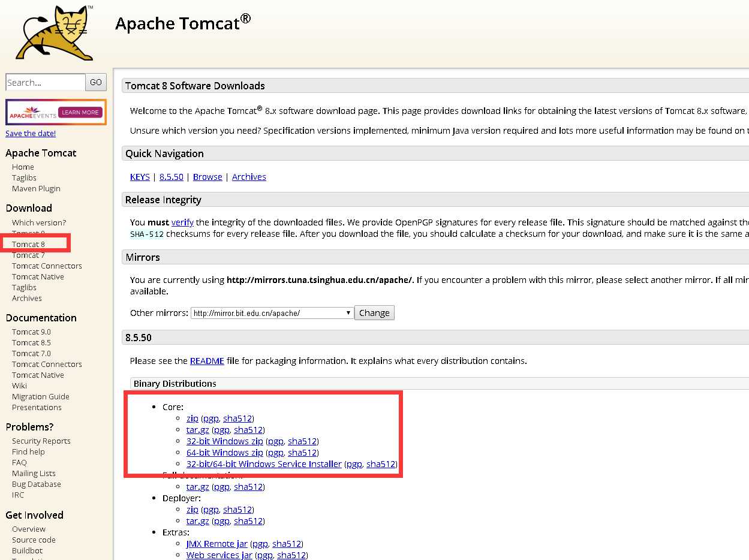Click the KEYS quick navigation link
This screenshot has width=749, height=560.
[140, 177]
